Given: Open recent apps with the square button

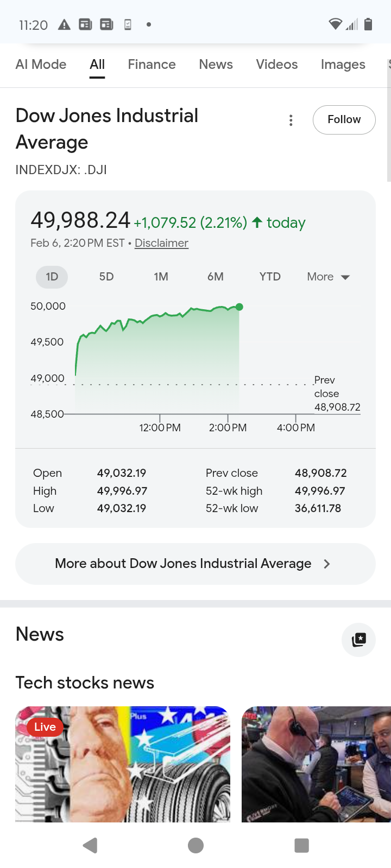Looking at the screenshot, I should click(x=301, y=845).
